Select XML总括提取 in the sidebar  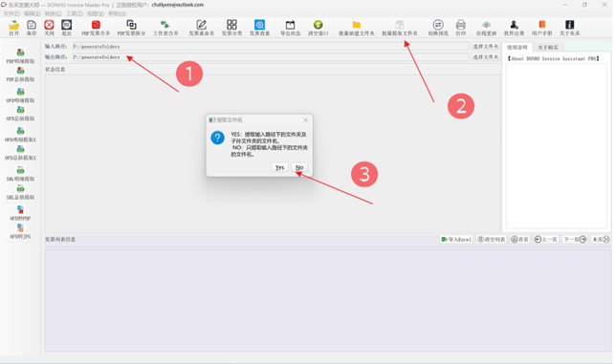coord(20,192)
